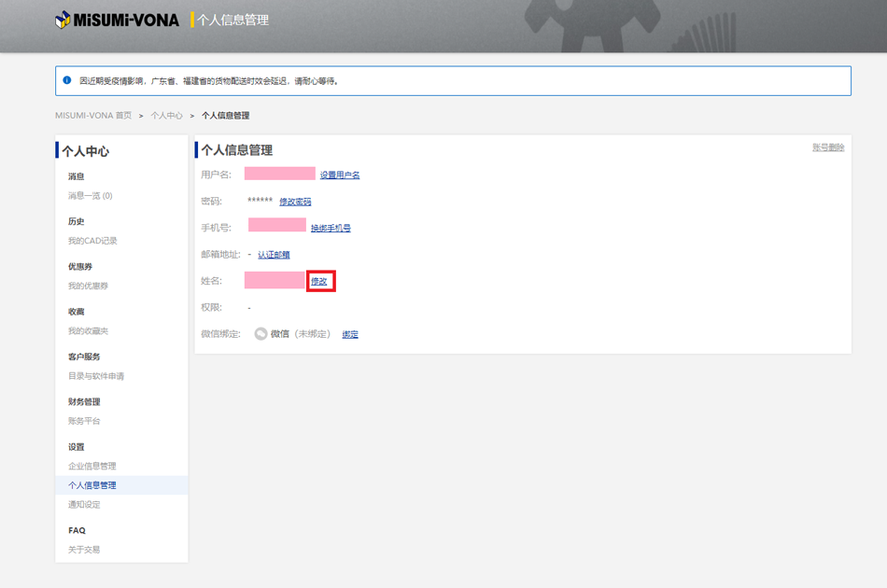Viewport: 887px width, 588px height.
Task: Go to 账务平台 in sidebar
Action: coord(84,421)
